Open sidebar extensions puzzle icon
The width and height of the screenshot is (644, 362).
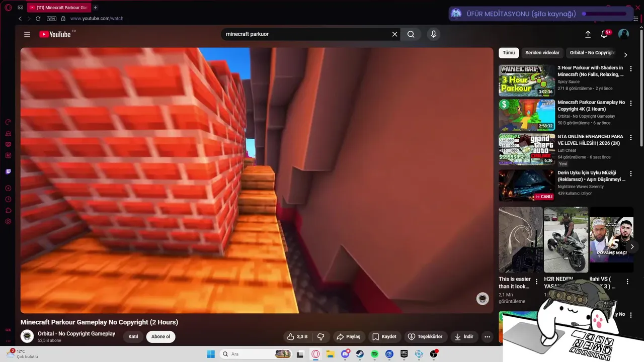8,210
